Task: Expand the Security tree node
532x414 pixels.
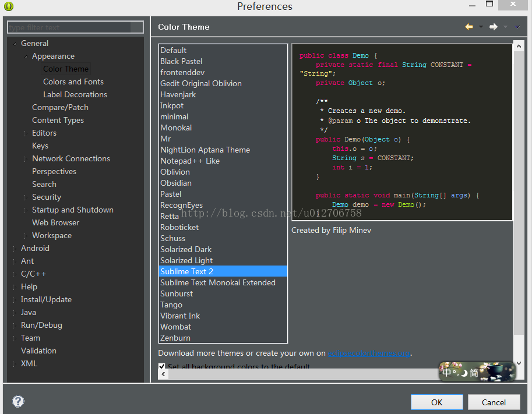Action: tap(26, 197)
